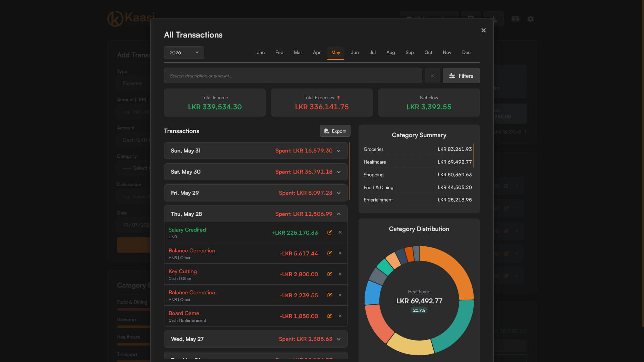Delete the Key Cutting transaction
644x362 pixels.
pyautogui.click(x=340, y=274)
